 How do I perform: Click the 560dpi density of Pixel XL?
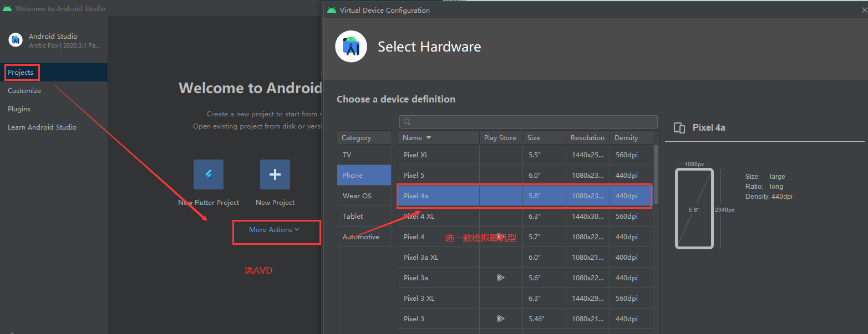631,155
